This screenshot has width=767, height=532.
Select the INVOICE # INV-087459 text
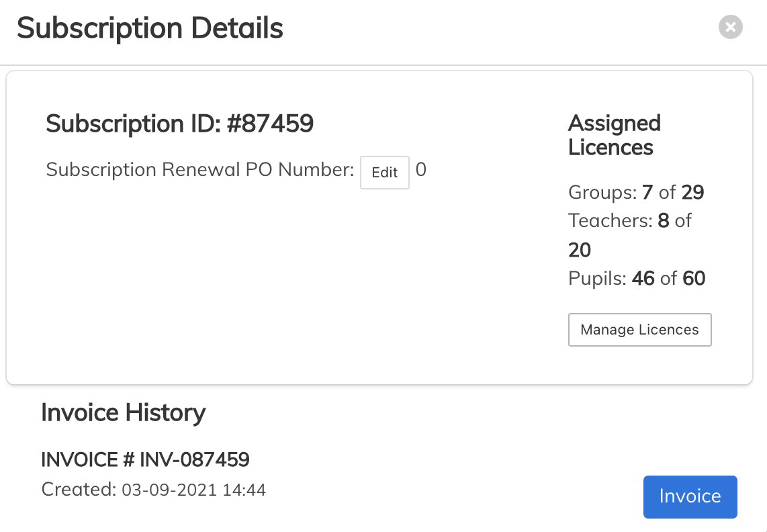click(145, 459)
